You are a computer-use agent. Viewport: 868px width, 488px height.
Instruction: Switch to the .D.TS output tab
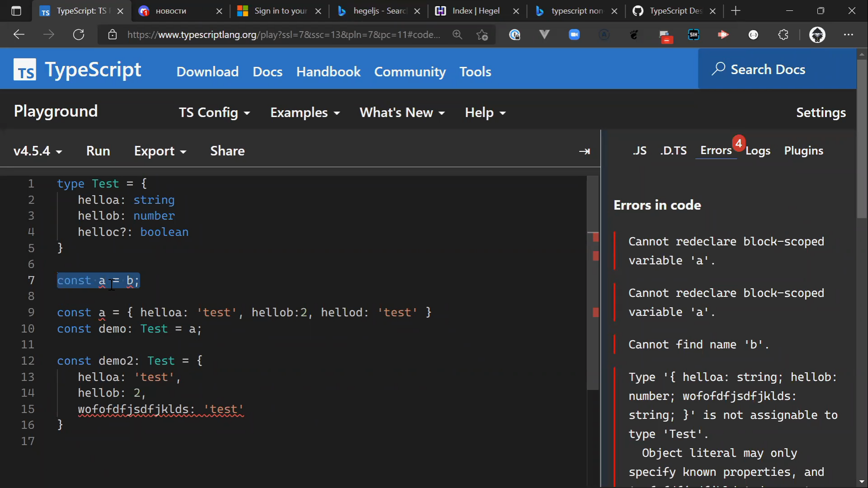[673, 151]
